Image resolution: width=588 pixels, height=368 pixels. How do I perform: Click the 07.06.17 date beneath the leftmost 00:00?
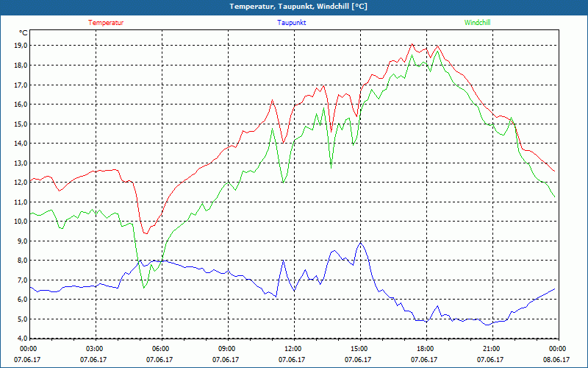click(x=27, y=360)
